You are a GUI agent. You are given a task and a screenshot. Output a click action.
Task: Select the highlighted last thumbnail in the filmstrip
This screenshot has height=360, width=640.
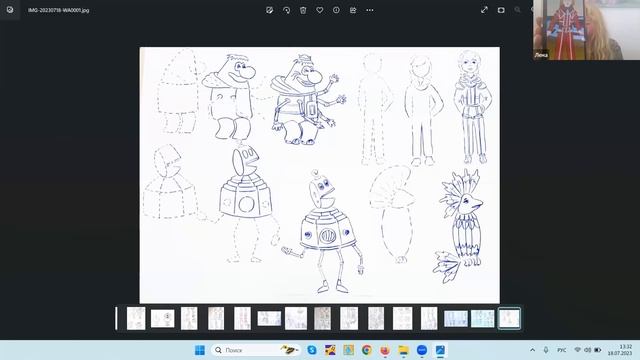[x=509, y=318]
